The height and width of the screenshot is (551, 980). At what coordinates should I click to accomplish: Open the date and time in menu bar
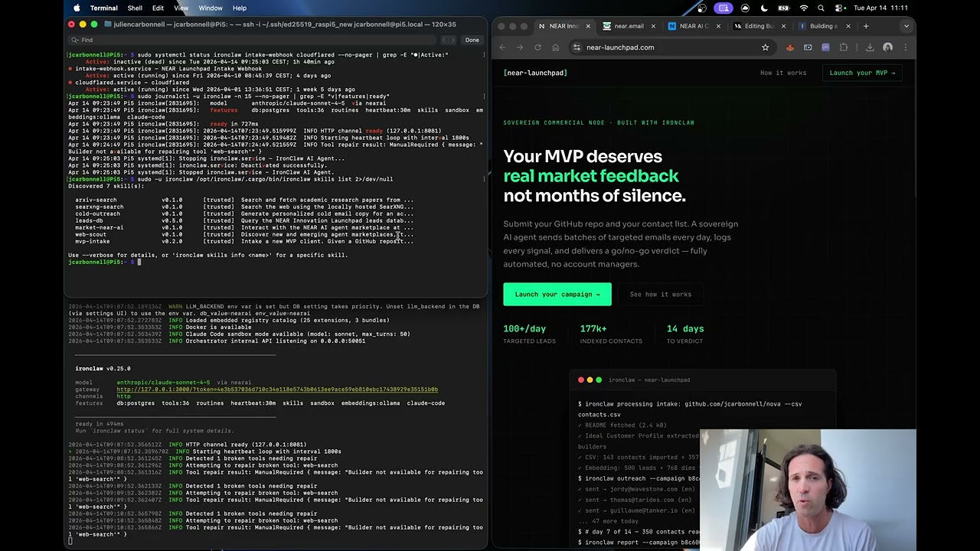[x=880, y=8]
